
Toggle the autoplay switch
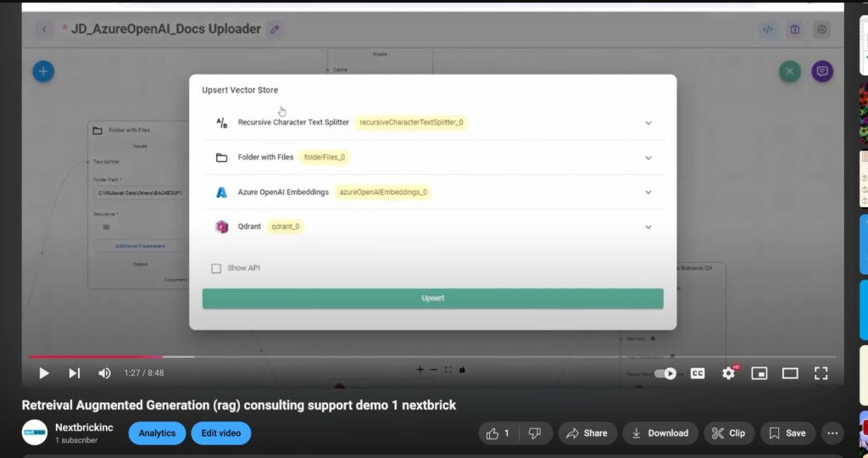[667, 373]
